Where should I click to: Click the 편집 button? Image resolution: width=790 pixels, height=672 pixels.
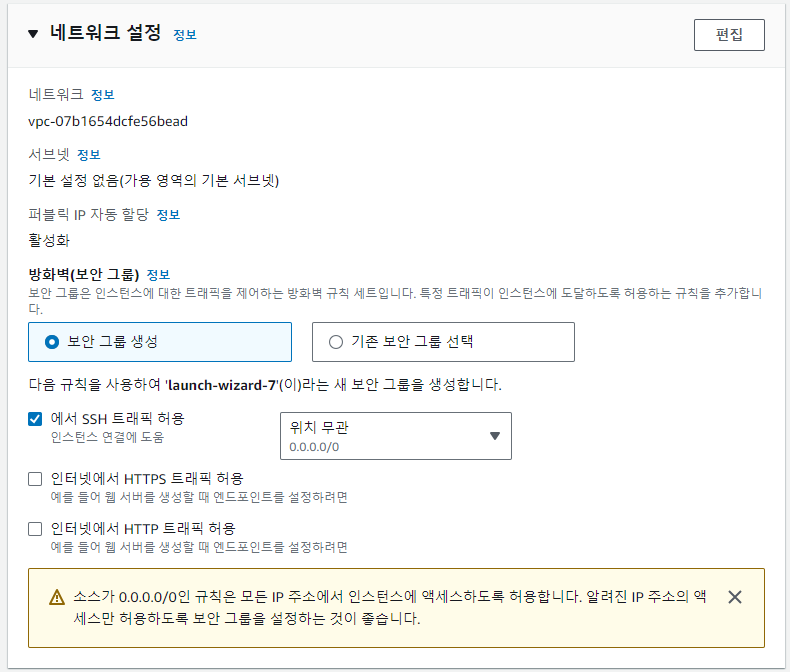pyautogui.click(x=729, y=35)
